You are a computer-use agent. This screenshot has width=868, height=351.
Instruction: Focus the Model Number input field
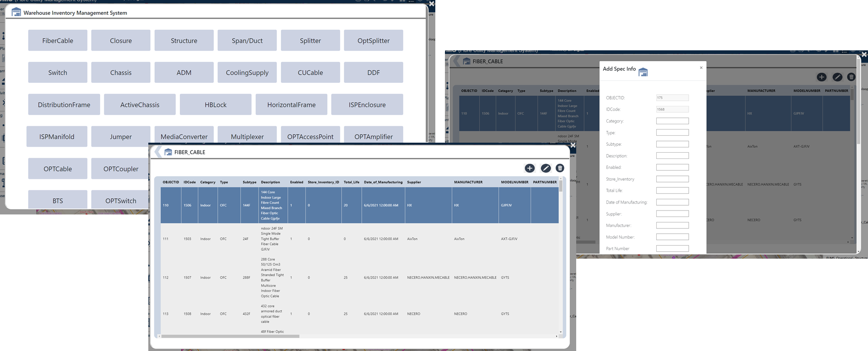672,237
